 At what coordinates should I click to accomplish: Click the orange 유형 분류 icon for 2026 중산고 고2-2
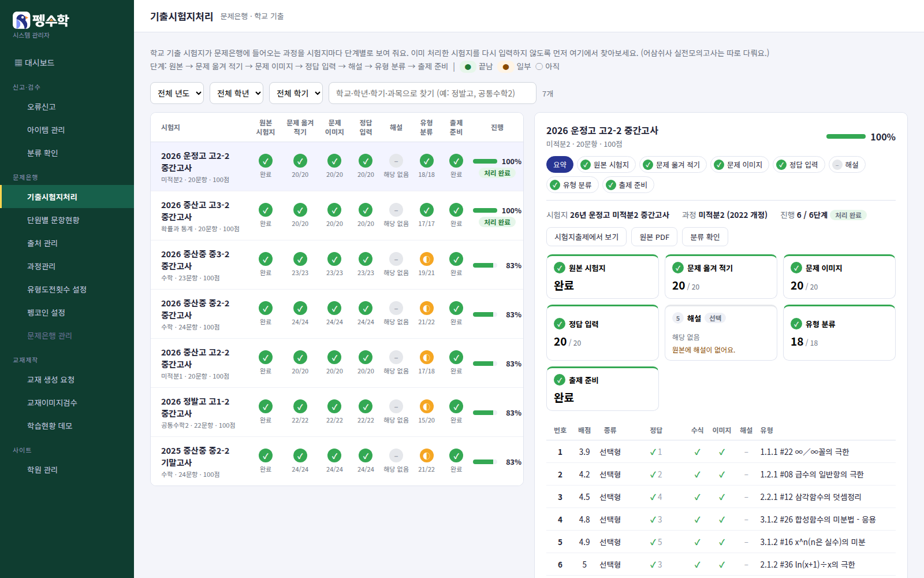point(427,357)
